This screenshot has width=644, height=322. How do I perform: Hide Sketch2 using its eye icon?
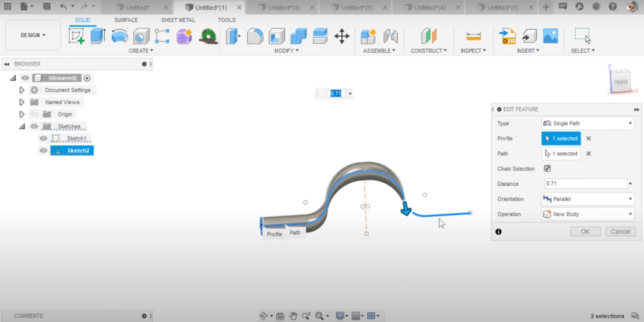[x=43, y=151]
